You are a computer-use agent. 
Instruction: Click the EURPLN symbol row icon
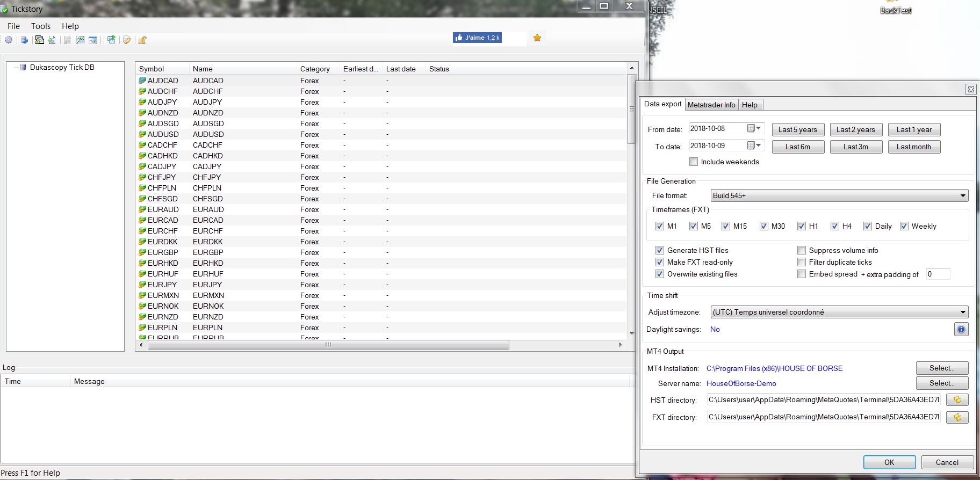[x=142, y=328]
